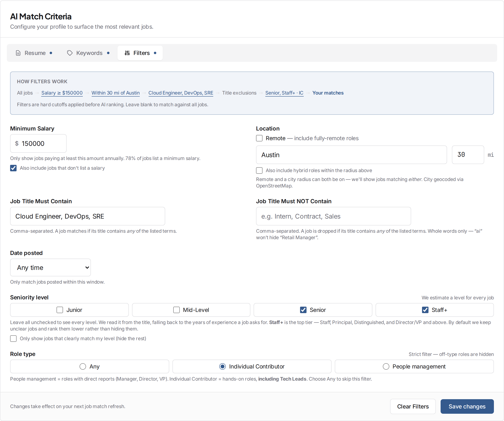Click the Clear Filters button
The width and height of the screenshot is (504, 421).
tap(413, 407)
